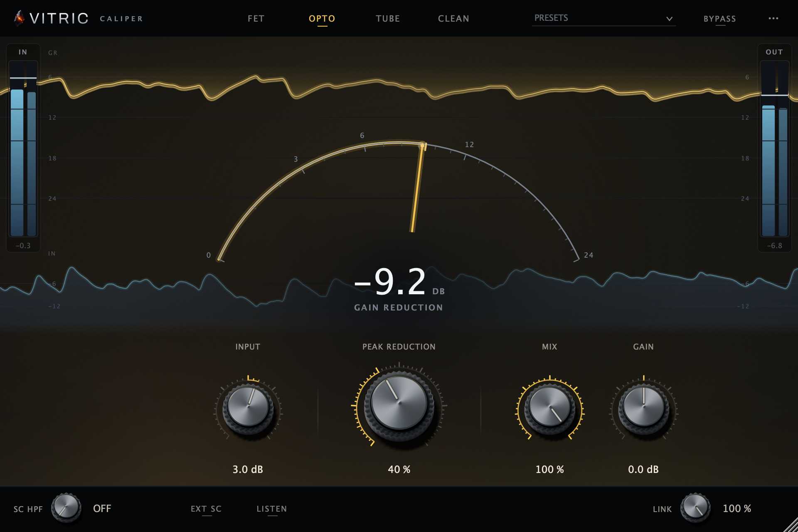The height and width of the screenshot is (532, 798).
Task: Select the OPTO compressor mode
Action: click(x=322, y=19)
